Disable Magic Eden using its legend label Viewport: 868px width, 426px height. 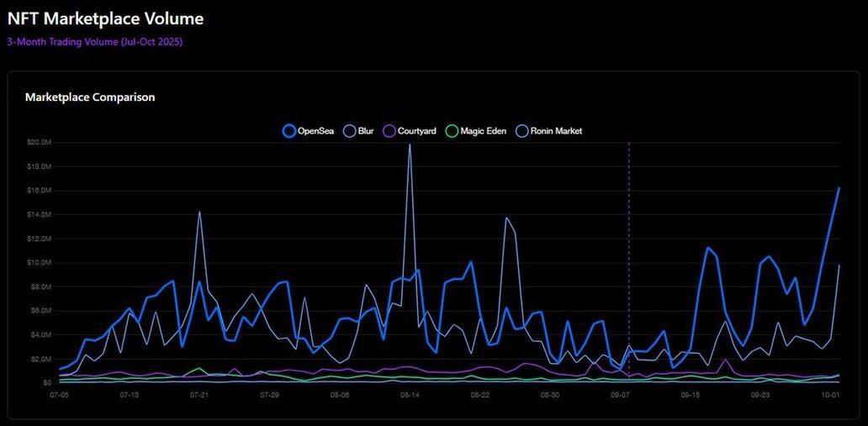[484, 131]
